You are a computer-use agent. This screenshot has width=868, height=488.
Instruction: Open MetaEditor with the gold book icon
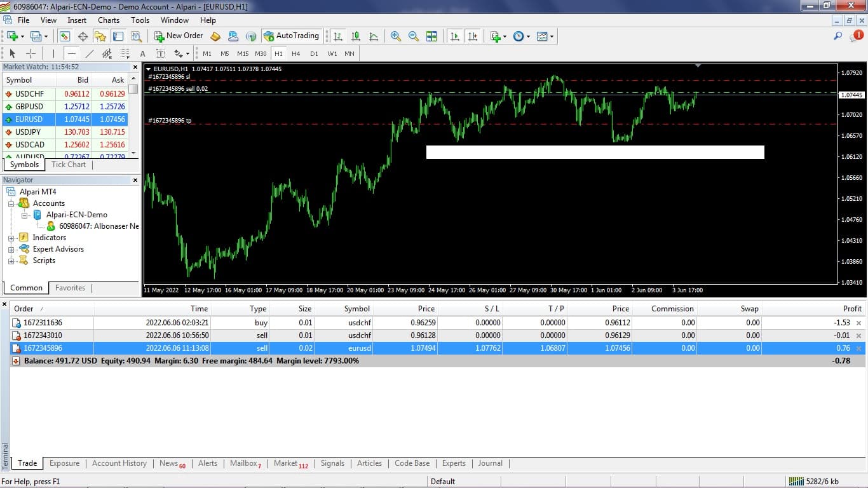[215, 36]
